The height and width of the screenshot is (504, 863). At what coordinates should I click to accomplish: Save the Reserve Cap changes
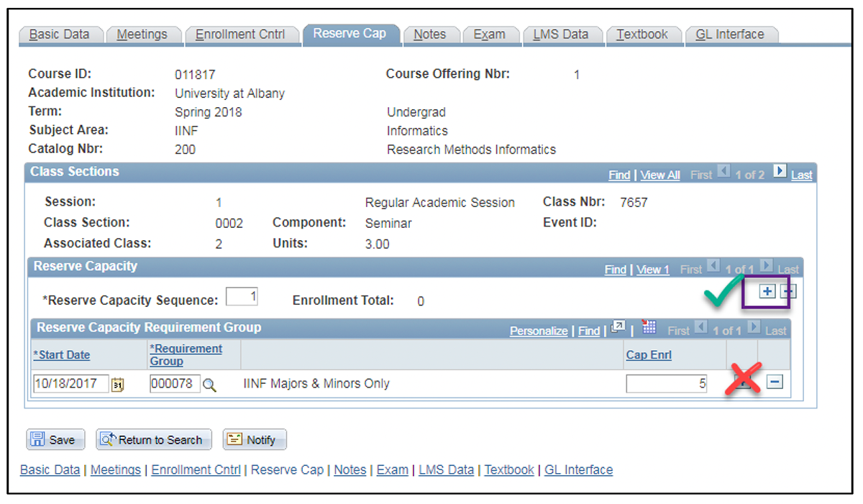55,439
